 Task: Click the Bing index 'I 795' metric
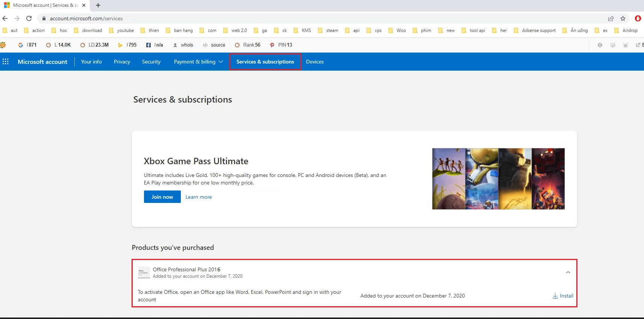click(x=127, y=45)
